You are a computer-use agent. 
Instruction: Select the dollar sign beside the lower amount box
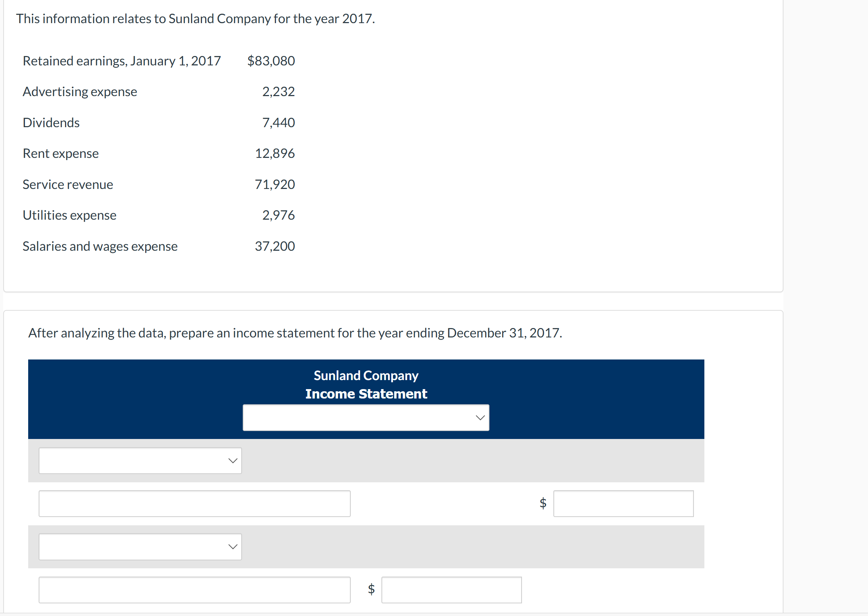pyautogui.click(x=371, y=589)
